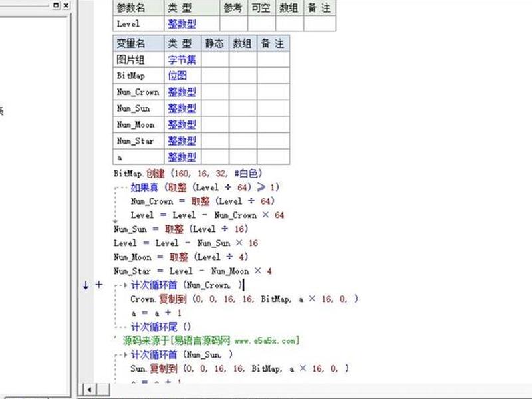
Task: Open the 整数型 type link for Num_Crown
Action: pyautogui.click(x=182, y=92)
